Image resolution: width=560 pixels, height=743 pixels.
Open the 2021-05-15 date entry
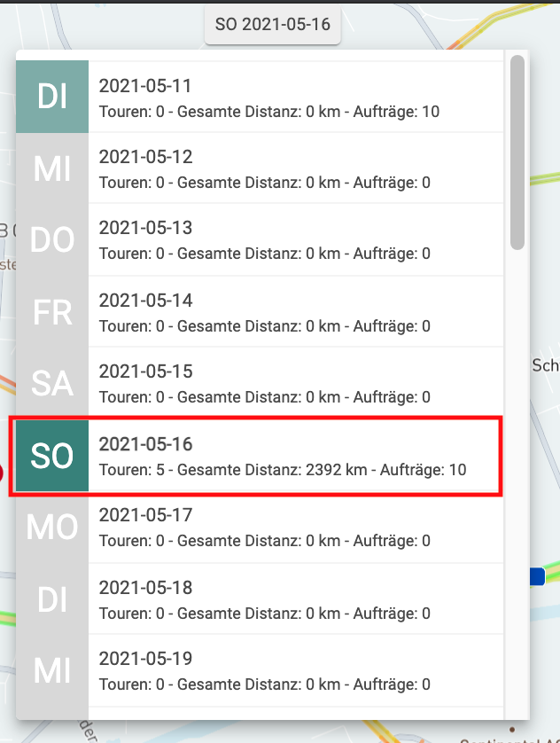point(296,383)
